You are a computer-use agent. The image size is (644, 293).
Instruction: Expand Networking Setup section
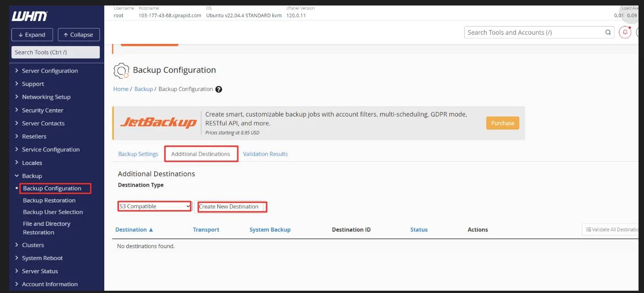point(46,97)
